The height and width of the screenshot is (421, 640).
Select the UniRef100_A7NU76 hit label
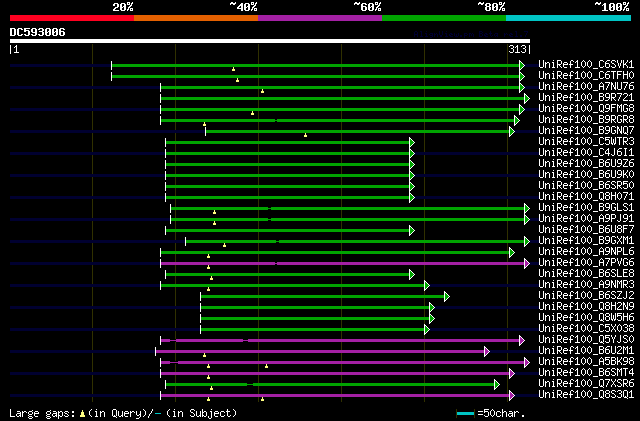(x=586, y=87)
